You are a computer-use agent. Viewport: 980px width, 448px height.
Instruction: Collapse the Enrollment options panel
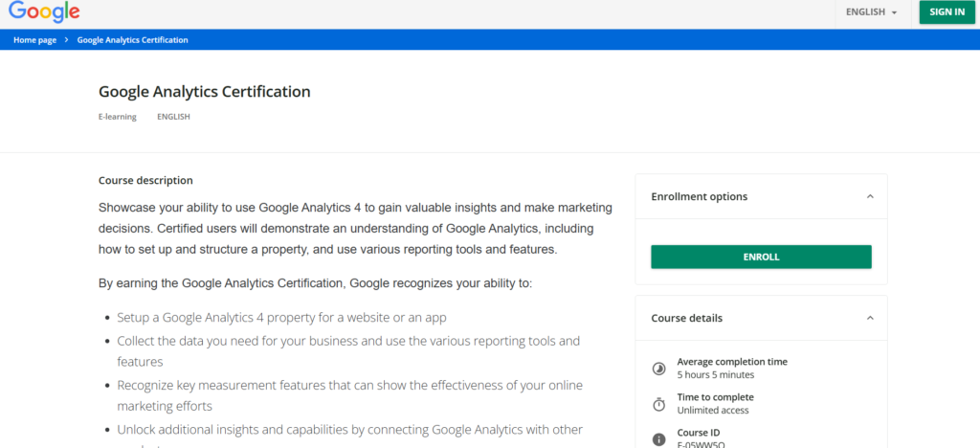tap(870, 196)
